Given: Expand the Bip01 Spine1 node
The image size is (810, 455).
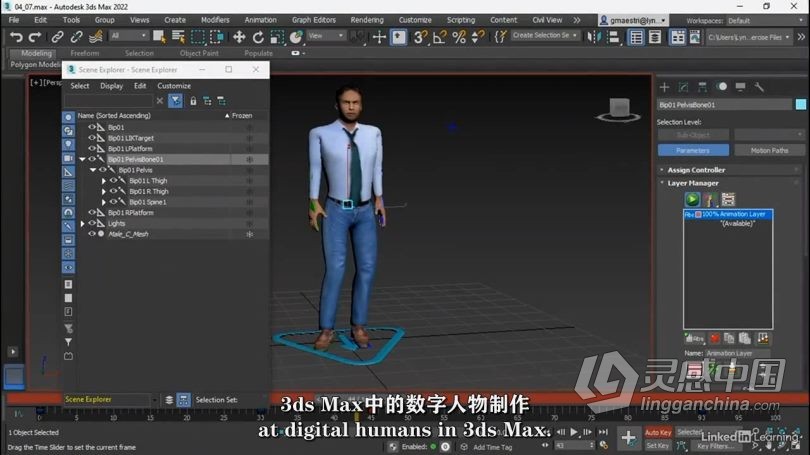Looking at the screenshot, I should click(104, 202).
